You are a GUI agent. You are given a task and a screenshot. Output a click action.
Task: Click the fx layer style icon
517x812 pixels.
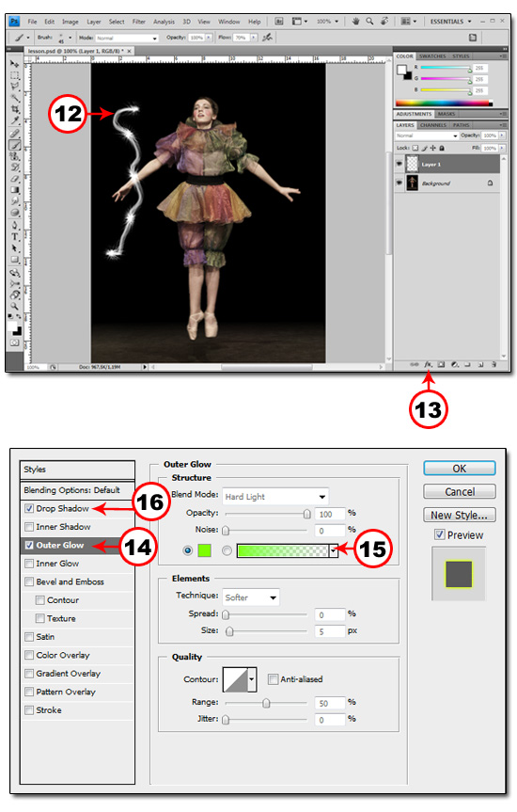pos(428,364)
